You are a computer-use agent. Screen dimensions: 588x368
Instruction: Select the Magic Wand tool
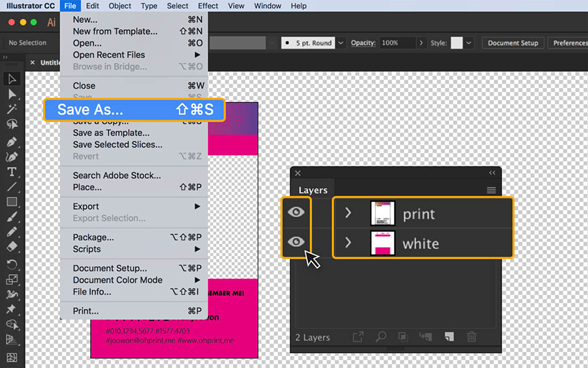point(12,109)
